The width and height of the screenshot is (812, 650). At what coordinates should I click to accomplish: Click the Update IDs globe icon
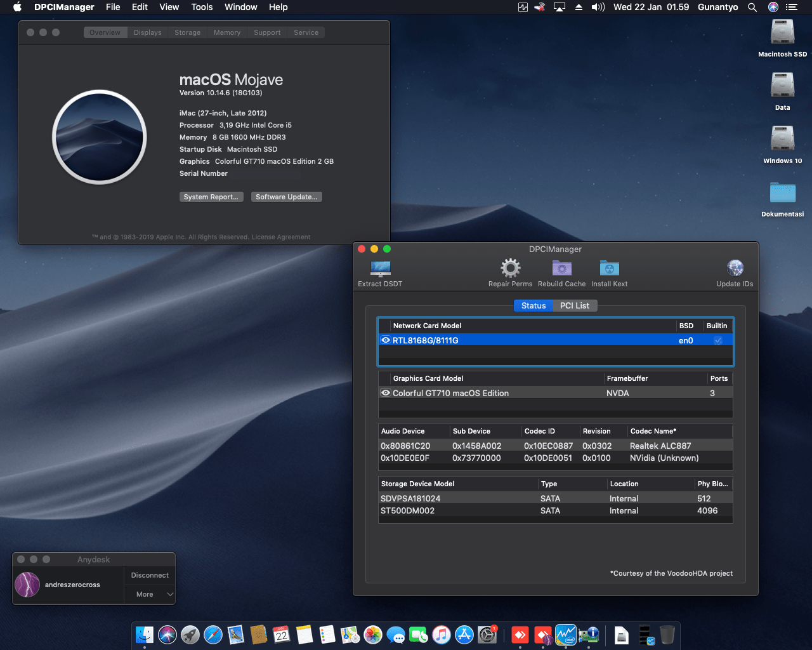point(734,269)
